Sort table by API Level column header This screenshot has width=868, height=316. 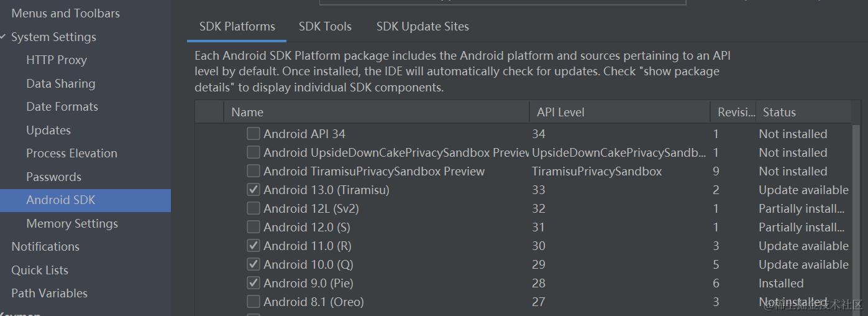(560, 113)
